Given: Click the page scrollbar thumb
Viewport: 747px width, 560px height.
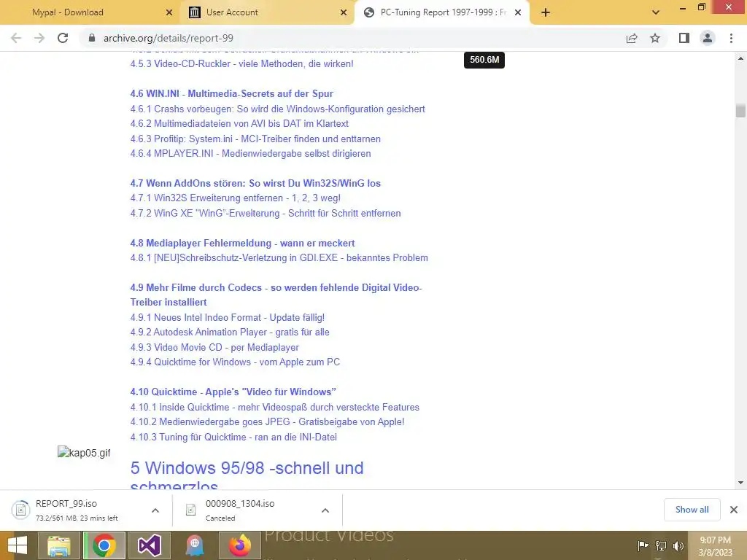Looking at the screenshot, I should coord(740,111).
